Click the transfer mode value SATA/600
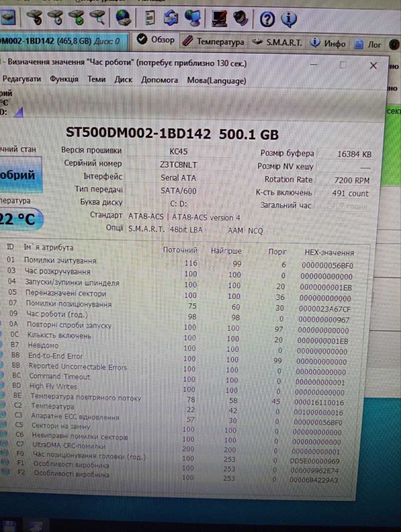 [178, 191]
